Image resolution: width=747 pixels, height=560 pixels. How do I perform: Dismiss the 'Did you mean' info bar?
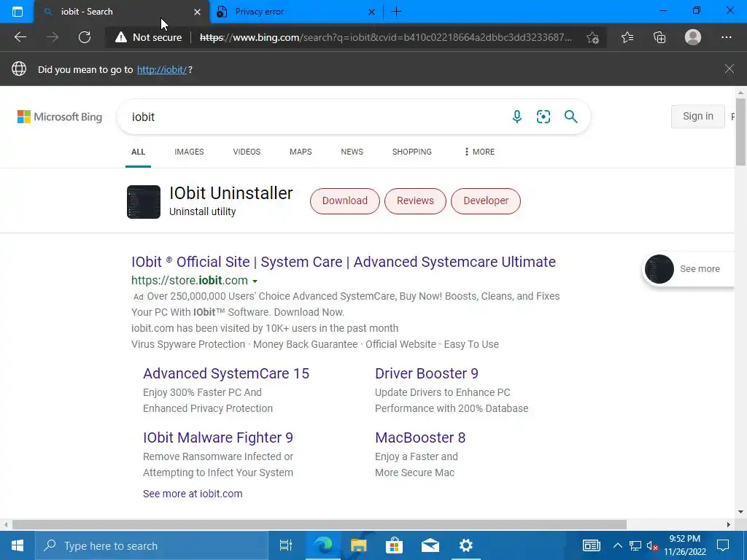(x=729, y=69)
